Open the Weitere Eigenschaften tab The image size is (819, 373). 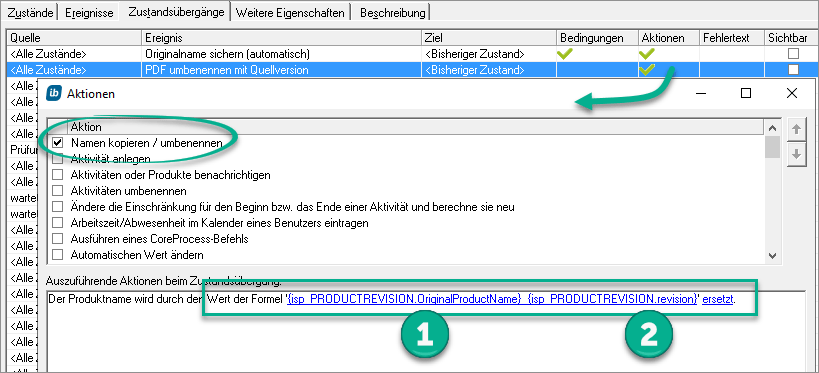pos(290,13)
